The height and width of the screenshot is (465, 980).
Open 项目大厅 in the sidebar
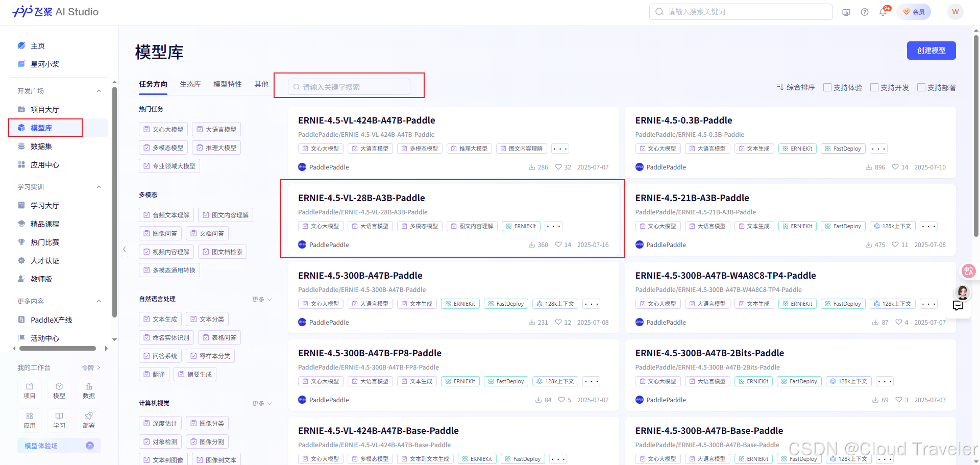click(45, 110)
